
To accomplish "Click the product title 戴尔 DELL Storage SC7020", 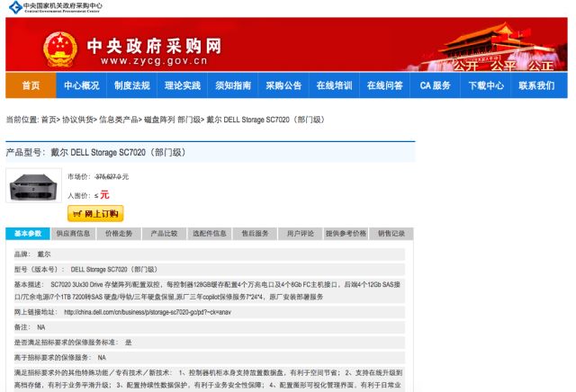I will [x=120, y=152].
